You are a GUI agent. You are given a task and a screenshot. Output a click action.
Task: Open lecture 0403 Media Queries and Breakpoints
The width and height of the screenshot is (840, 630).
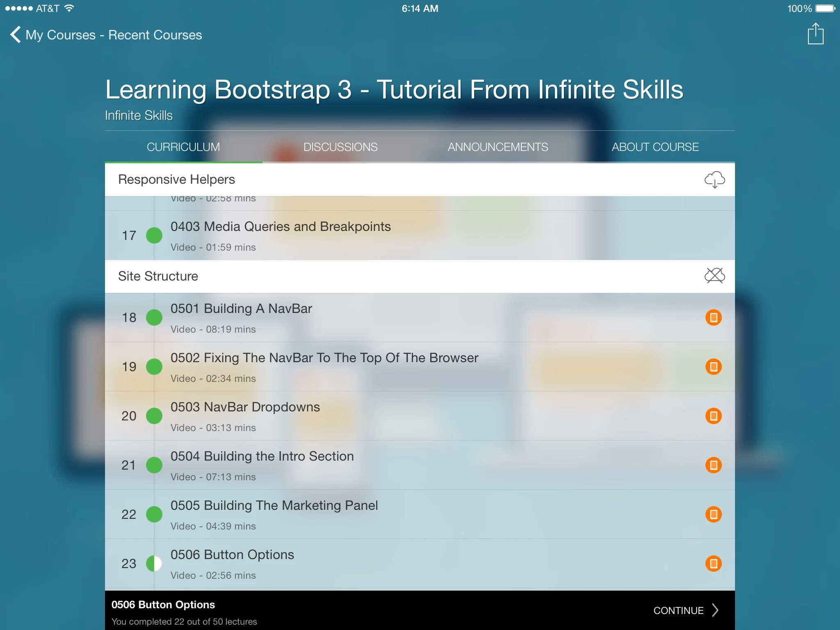pos(420,235)
